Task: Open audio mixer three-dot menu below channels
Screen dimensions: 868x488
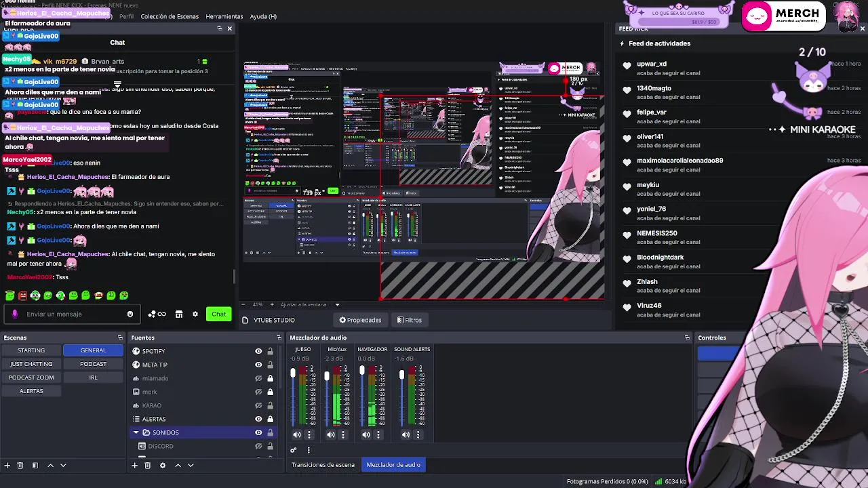Action: point(309,449)
